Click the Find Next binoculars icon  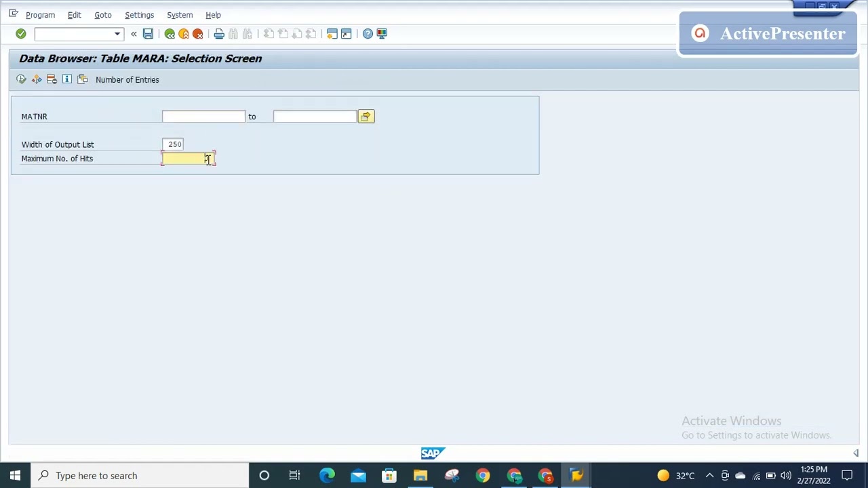(248, 34)
